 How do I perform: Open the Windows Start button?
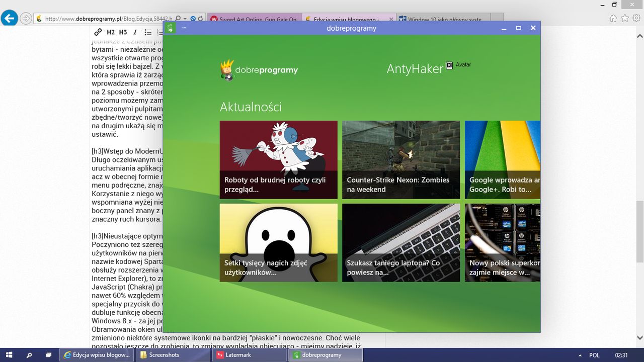(x=9, y=355)
